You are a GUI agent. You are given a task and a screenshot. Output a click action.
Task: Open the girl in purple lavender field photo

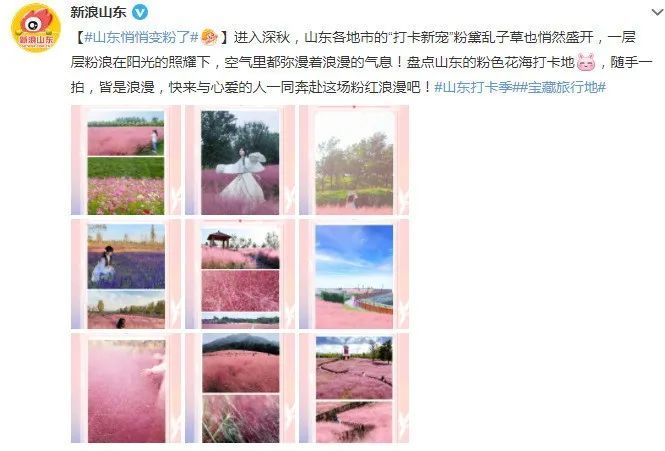pyautogui.click(x=126, y=275)
